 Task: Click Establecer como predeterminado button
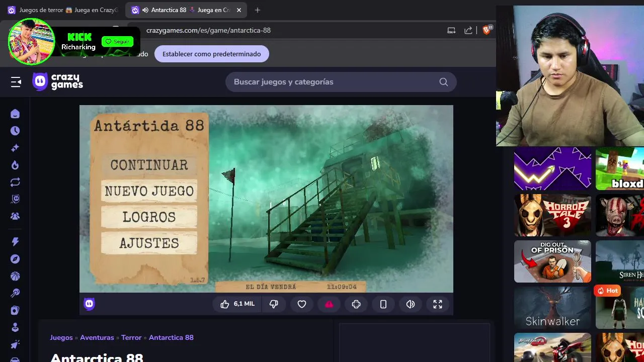[x=212, y=54]
